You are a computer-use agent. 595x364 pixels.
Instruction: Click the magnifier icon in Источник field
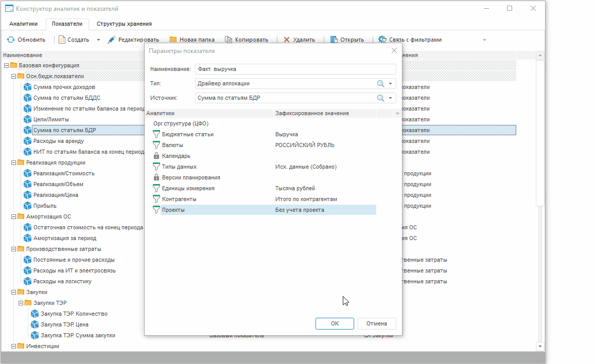tap(381, 98)
